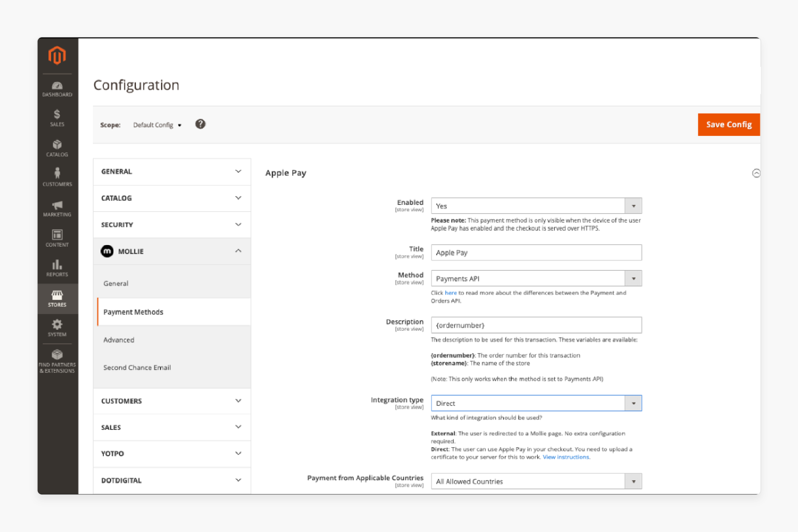
Task: Select Mollie Payment Methods tab
Action: 174,312
